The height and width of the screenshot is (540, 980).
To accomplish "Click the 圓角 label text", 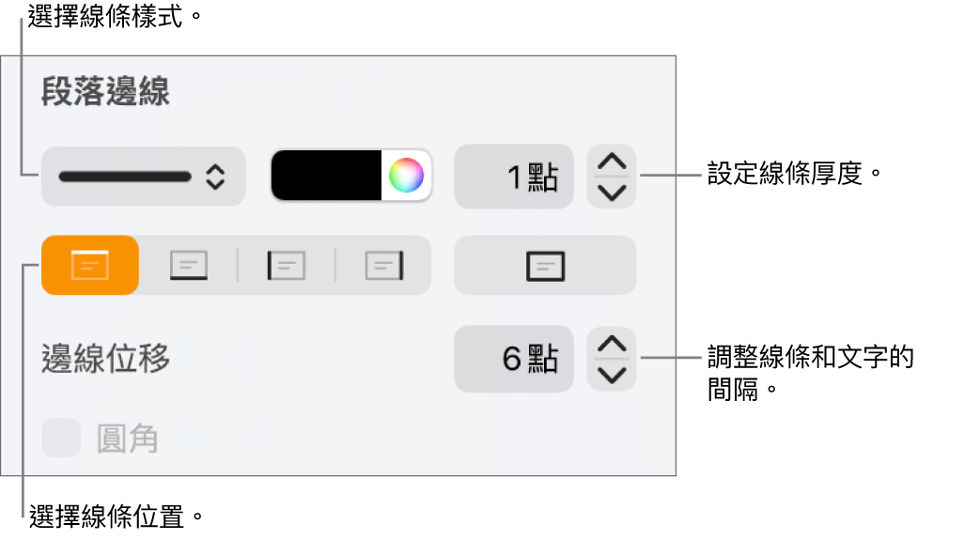I will pyautogui.click(x=128, y=439).
